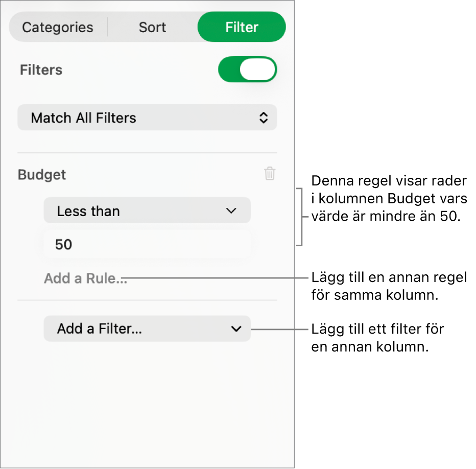Click into the value field containing 50
Image resolution: width=476 pixels, height=469 pixels.
147,244
